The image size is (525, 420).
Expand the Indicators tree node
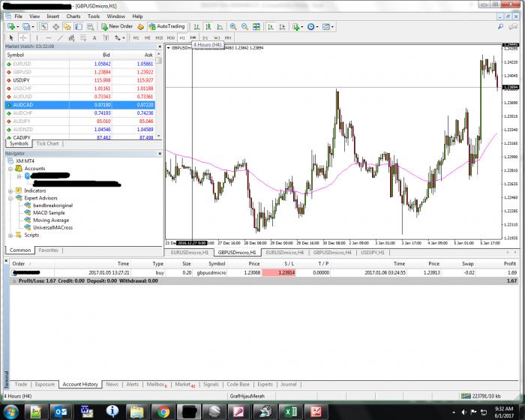coord(10,191)
